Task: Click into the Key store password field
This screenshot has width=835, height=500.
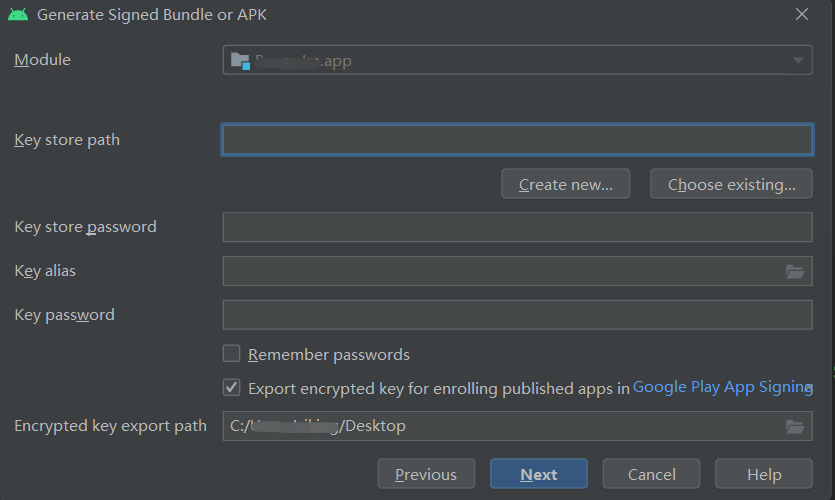Action: [x=517, y=227]
